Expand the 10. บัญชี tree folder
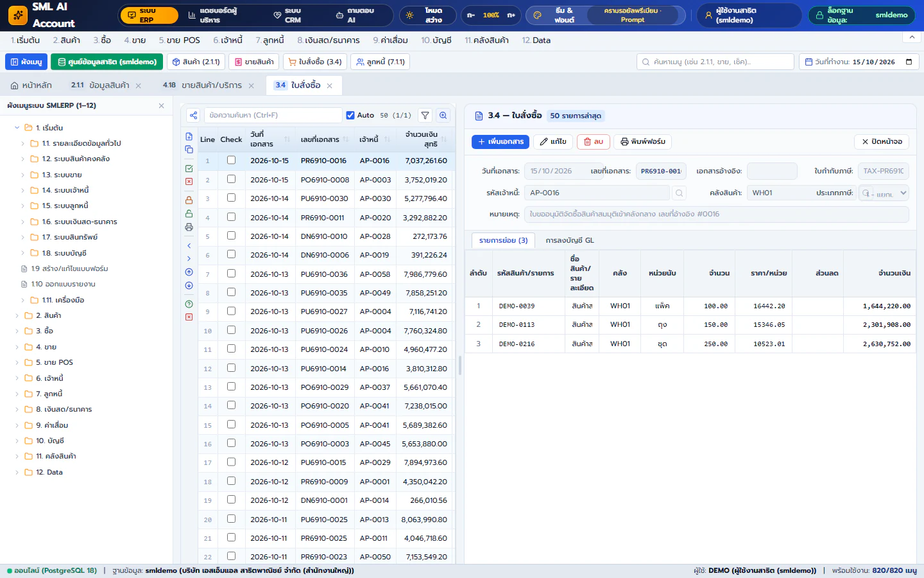This screenshot has width=924, height=578. tap(17, 441)
